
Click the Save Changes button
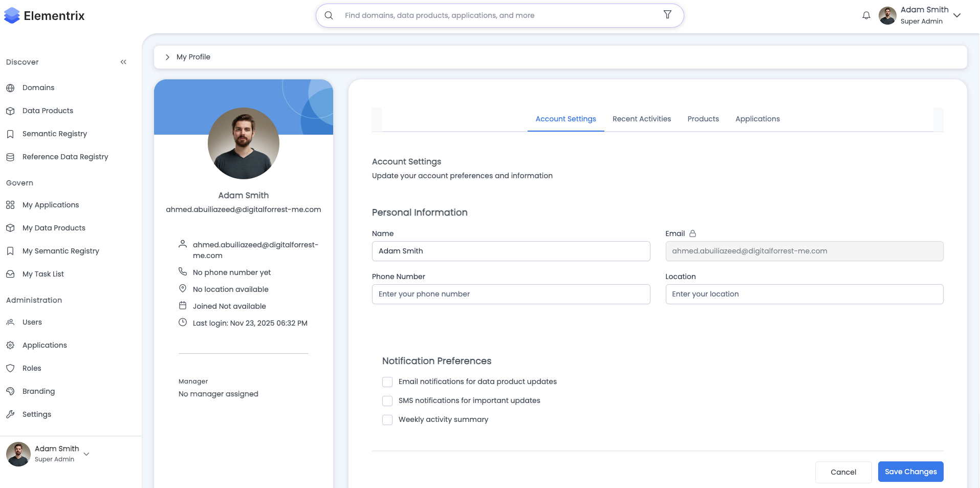point(910,472)
